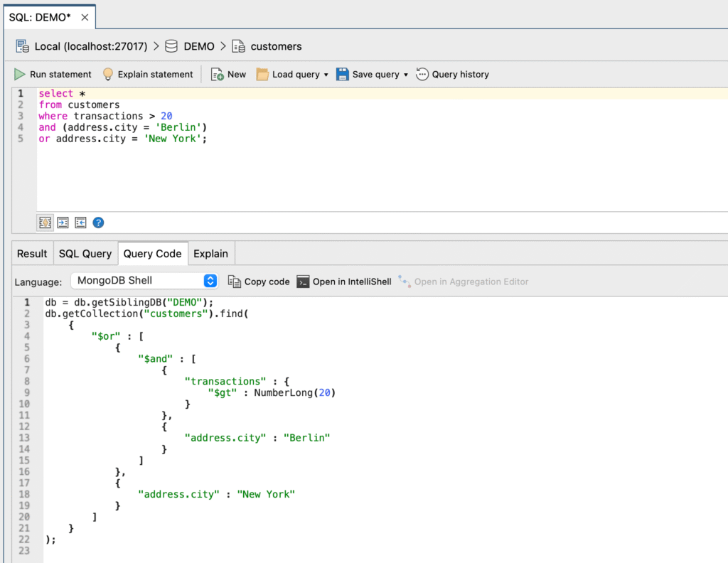Select the lightning bolt icon under the editor
Screen dimensions: 728x563
click(x=45, y=222)
